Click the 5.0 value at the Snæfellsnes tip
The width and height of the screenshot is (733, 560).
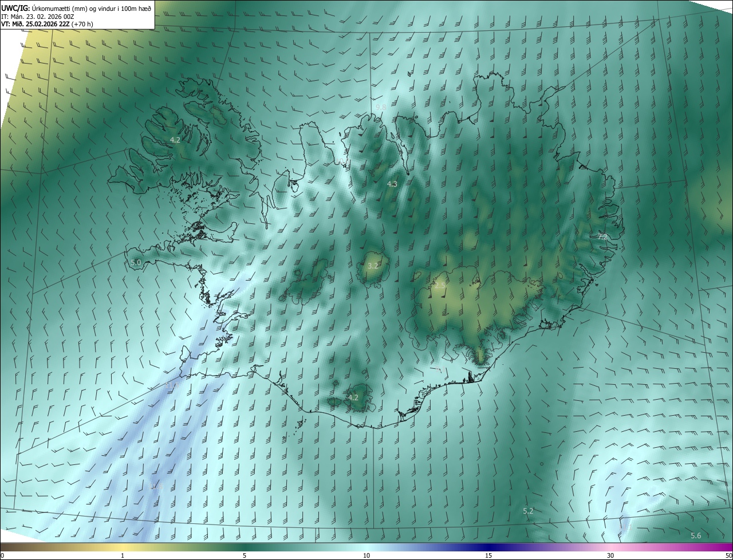pos(136,262)
